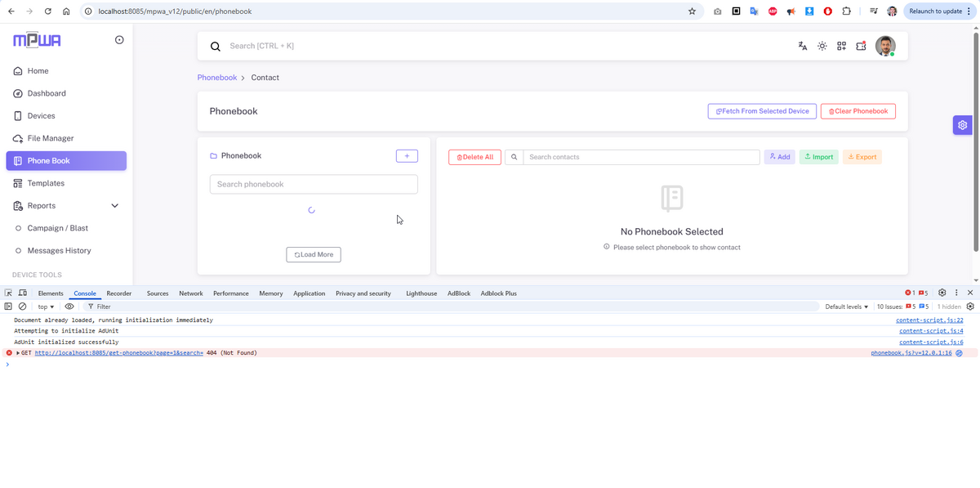The width and height of the screenshot is (980, 488).
Task: Expand the GET 404 error message arrow
Action: (18, 353)
